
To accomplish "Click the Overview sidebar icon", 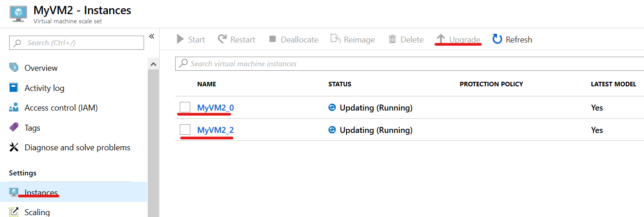I will [14, 68].
